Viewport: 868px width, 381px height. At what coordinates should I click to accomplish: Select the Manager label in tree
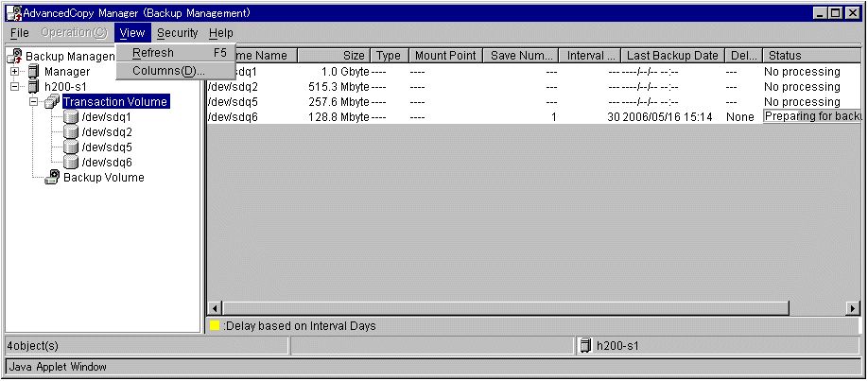coord(67,72)
